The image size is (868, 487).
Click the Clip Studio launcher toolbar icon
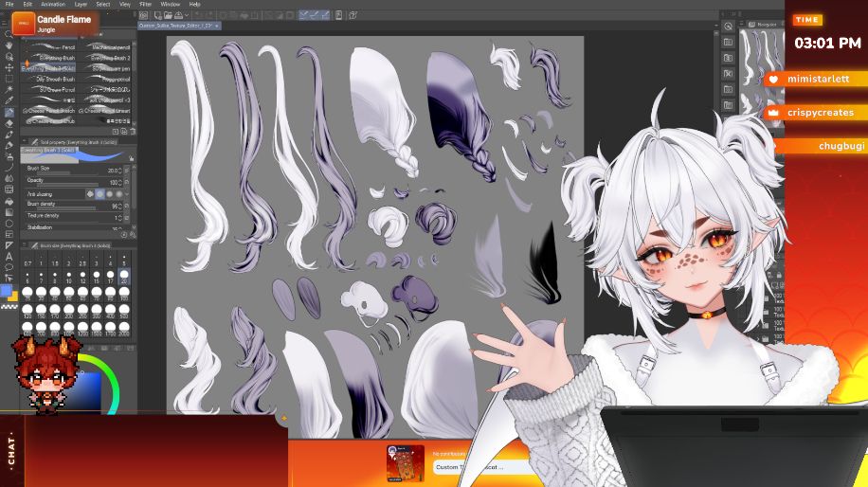[x=143, y=15]
